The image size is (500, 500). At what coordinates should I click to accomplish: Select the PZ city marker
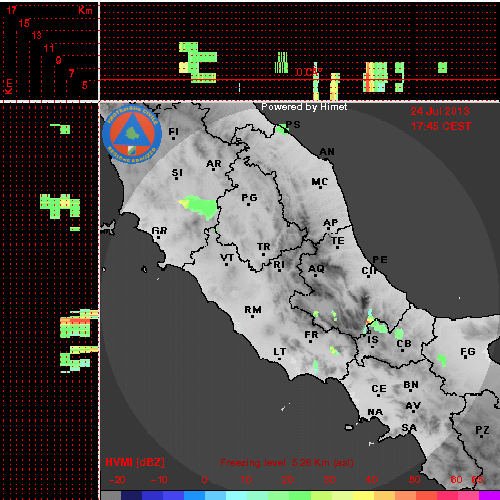click(x=482, y=436)
